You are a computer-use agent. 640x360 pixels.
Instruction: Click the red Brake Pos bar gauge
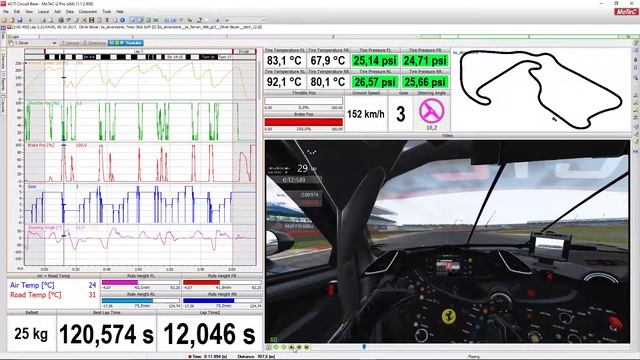(x=304, y=122)
